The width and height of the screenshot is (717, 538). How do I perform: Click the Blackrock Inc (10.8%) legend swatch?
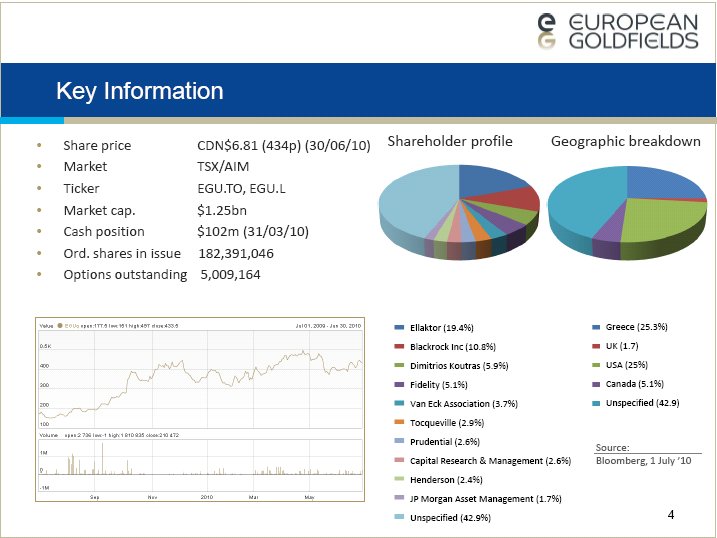399,346
